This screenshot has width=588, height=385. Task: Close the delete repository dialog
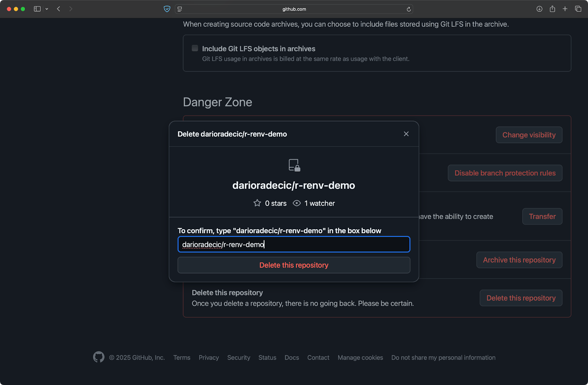(406, 134)
